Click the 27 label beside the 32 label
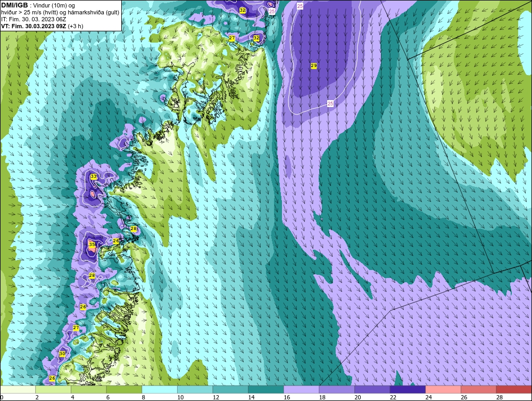This screenshot has width=532, height=401. (232, 38)
